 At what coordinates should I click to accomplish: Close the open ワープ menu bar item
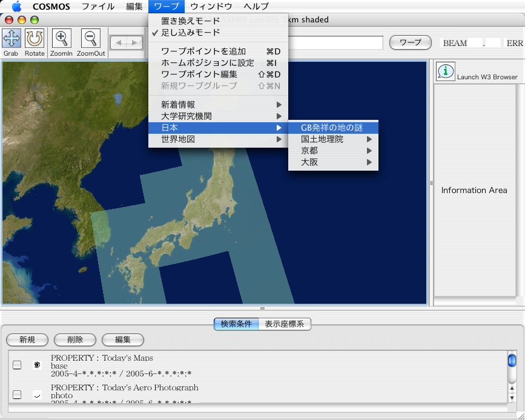tap(167, 7)
